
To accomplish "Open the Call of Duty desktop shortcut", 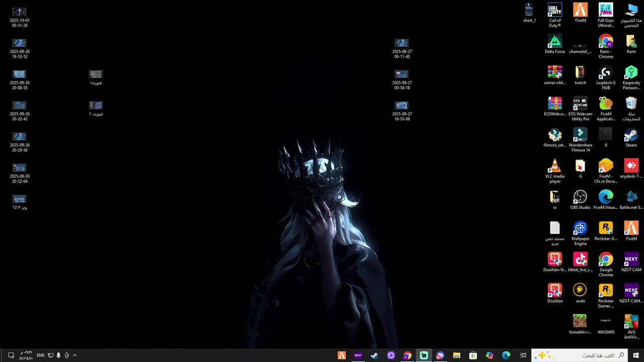I will point(555,15).
